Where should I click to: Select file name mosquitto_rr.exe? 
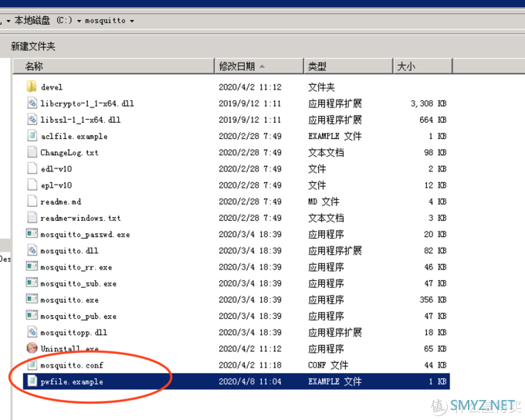76,267
